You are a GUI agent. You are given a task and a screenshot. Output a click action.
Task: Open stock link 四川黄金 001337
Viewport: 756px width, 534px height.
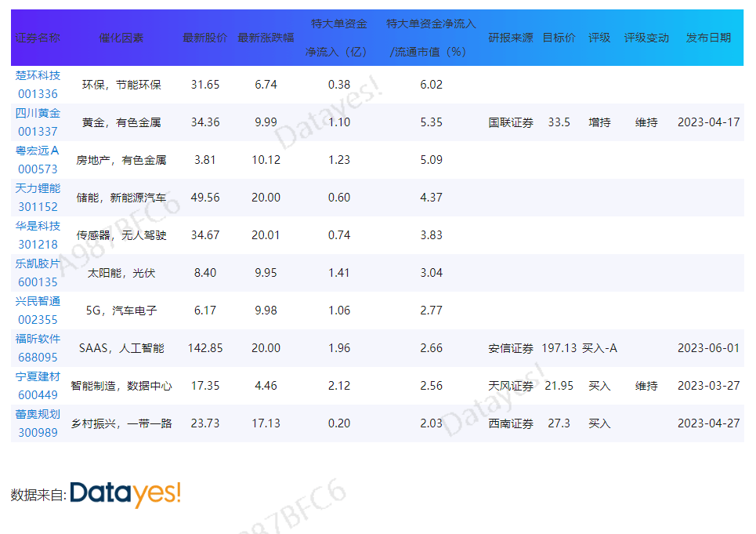pyautogui.click(x=38, y=122)
